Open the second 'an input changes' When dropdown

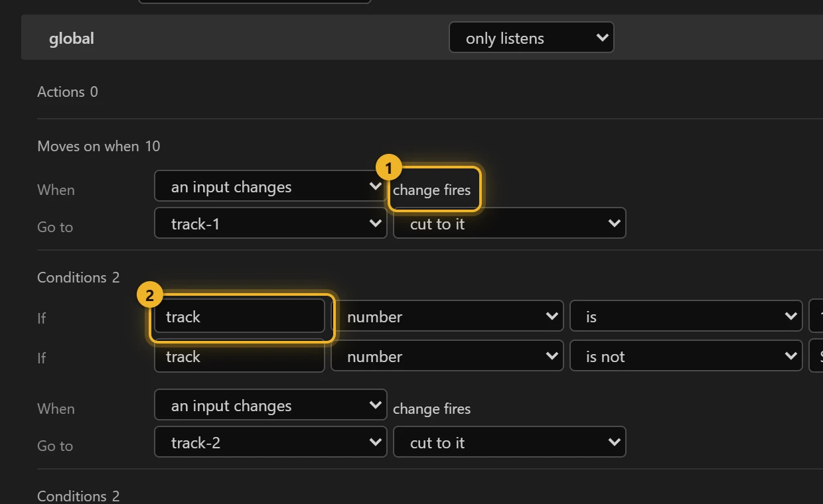pyautogui.click(x=270, y=405)
